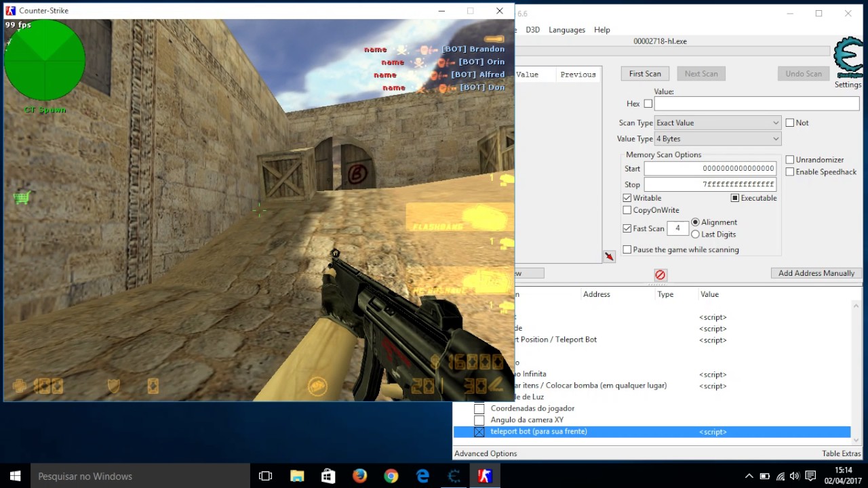Image resolution: width=868 pixels, height=488 pixels.
Task: Enable the CopyOnWrite checkbox
Action: click(627, 210)
